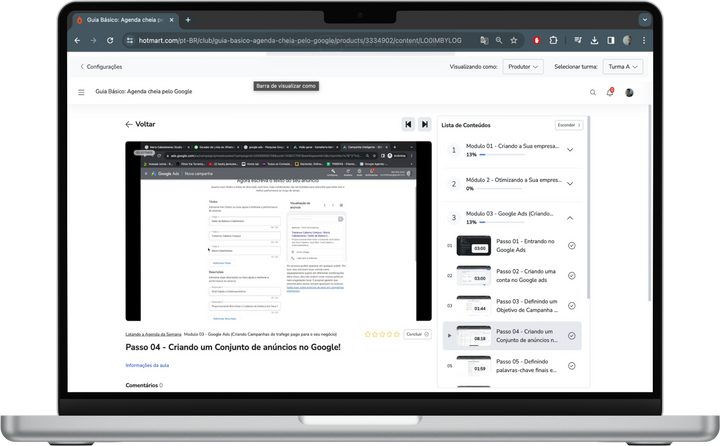Reload the page in the browser
Screen dimensions: 720x446
[x=110, y=40]
